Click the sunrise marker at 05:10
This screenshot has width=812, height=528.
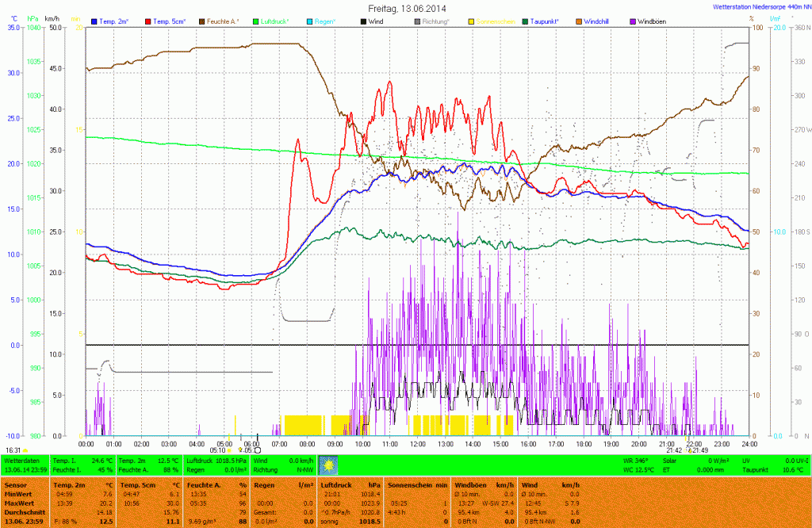click(230, 450)
